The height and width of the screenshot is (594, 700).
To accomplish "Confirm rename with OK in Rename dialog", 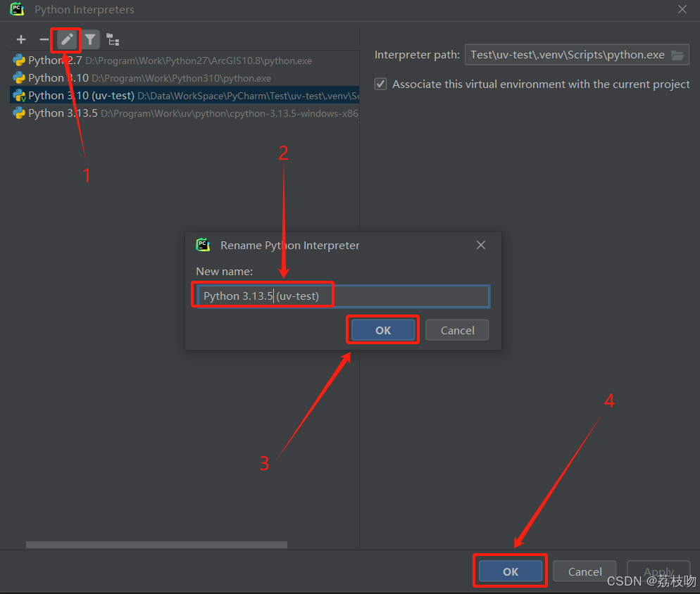I will 383,330.
